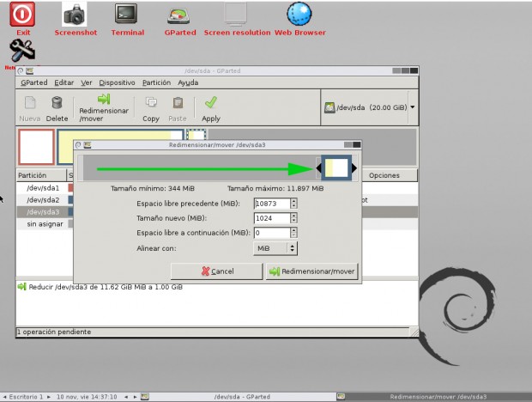Focus the Espacio libre precedente field
The height and width of the screenshot is (402, 532).
[x=272, y=204]
